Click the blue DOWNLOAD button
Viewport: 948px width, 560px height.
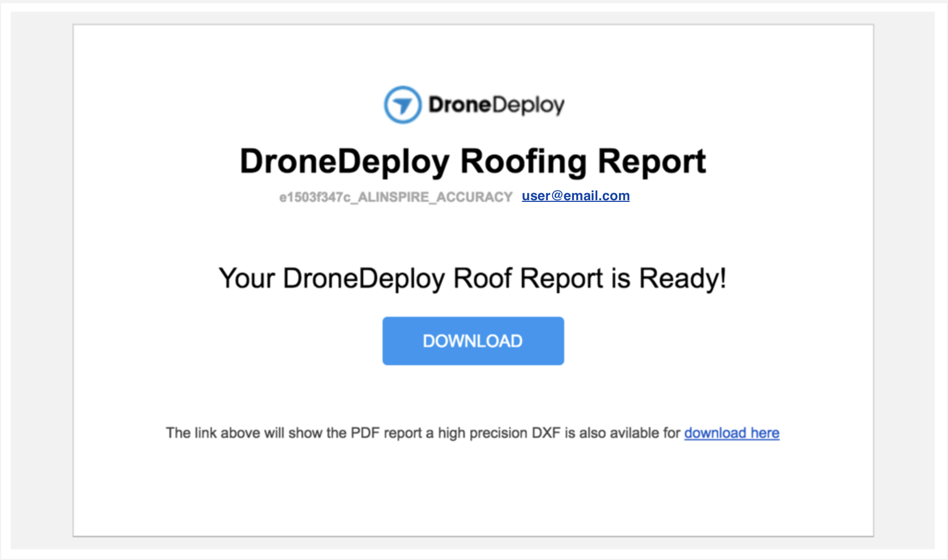(x=473, y=341)
